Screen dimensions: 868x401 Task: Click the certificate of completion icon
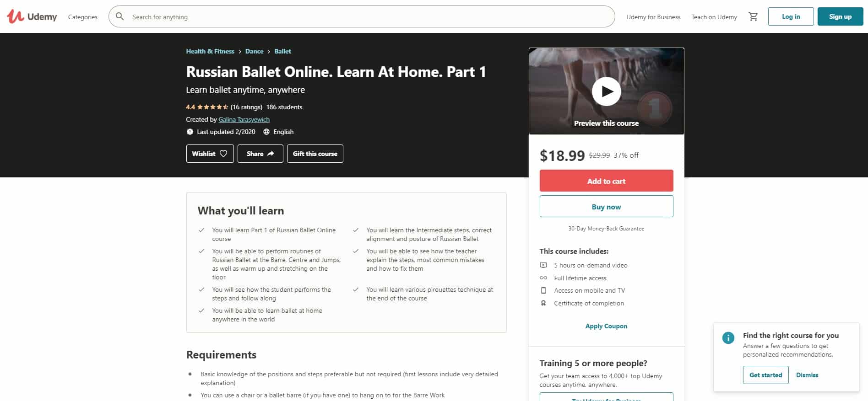pos(543,303)
